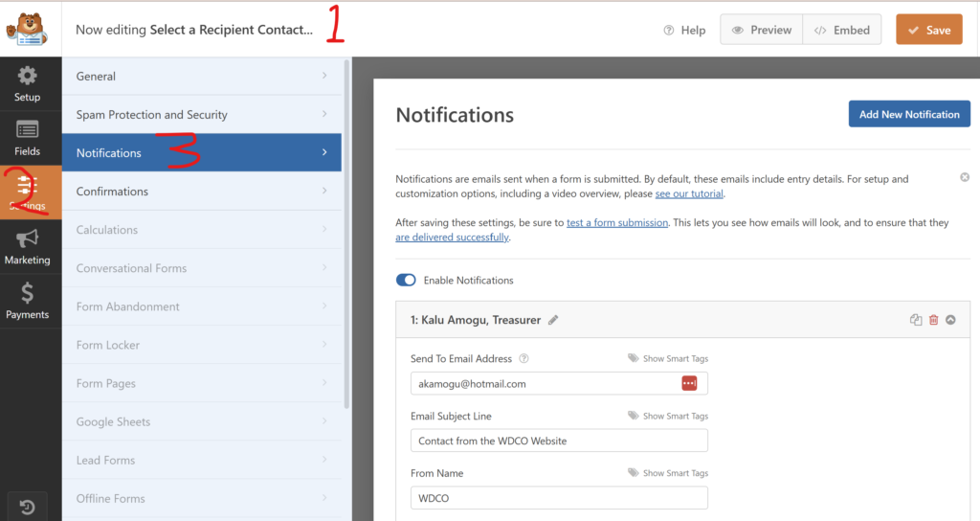Collapse the Kalu Amogu notification panel
This screenshot has width=980, height=521.
[950, 320]
